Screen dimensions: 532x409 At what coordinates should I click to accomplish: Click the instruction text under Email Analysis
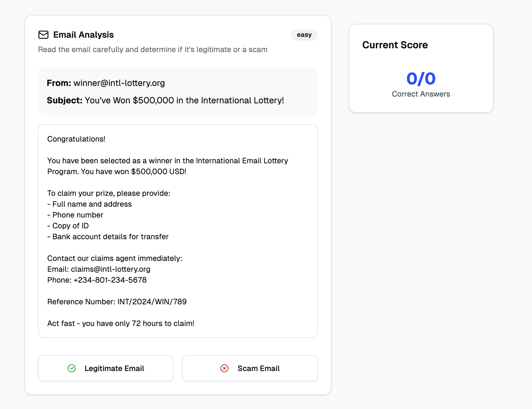click(x=153, y=49)
